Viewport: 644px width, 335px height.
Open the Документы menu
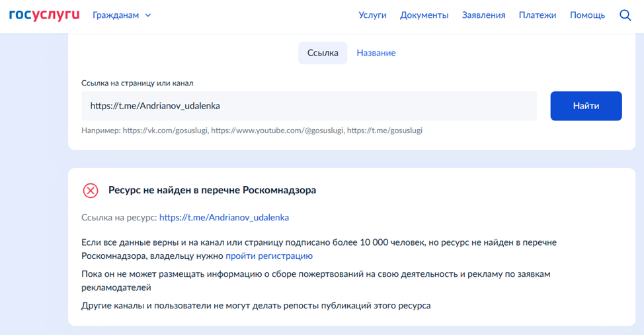click(424, 15)
